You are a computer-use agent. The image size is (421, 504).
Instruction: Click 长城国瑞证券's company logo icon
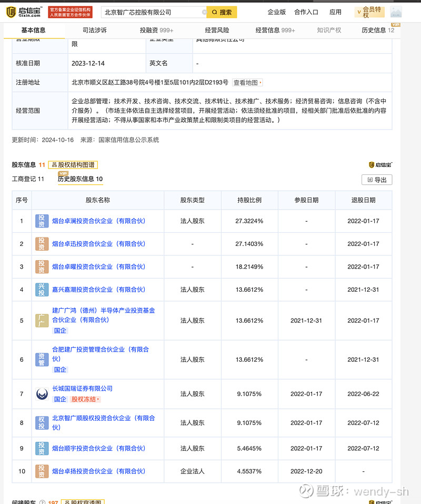(x=42, y=393)
